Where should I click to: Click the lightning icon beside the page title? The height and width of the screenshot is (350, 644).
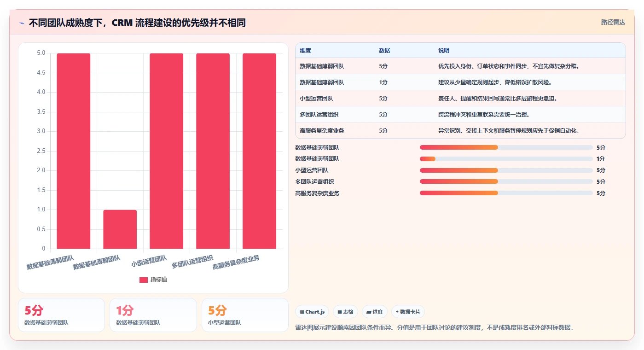click(22, 23)
